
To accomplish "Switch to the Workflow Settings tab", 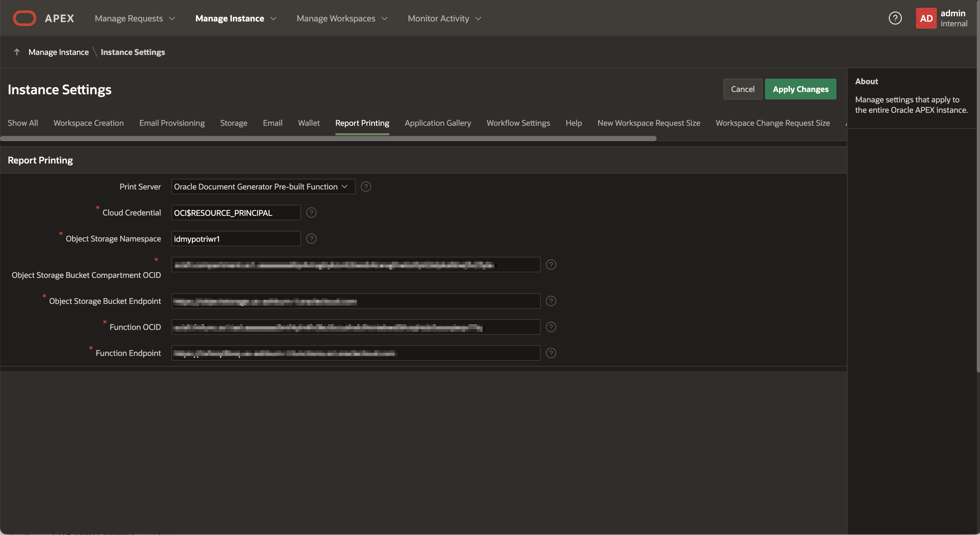I will point(518,123).
